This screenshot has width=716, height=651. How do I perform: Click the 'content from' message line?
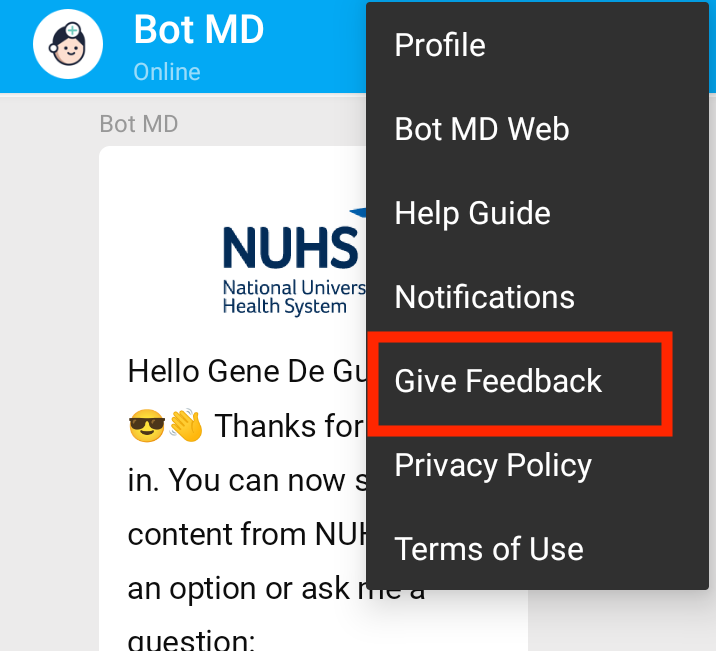[x=247, y=535]
